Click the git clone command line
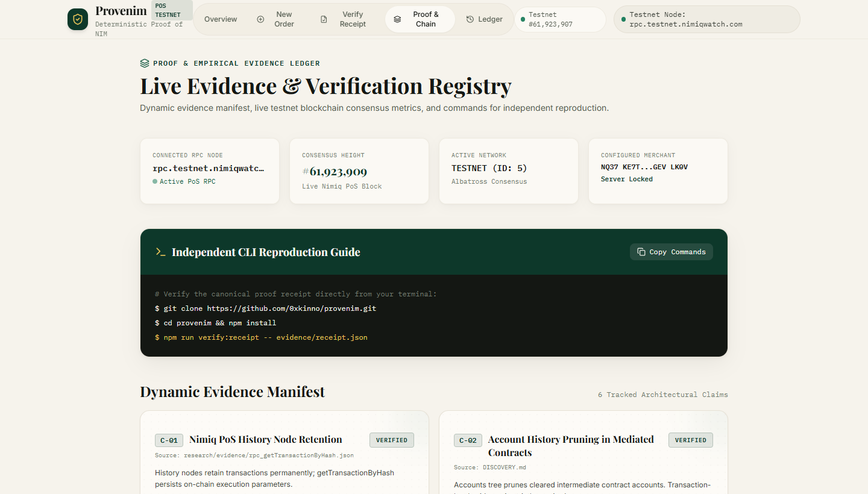The width and height of the screenshot is (868, 494). (266, 308)
